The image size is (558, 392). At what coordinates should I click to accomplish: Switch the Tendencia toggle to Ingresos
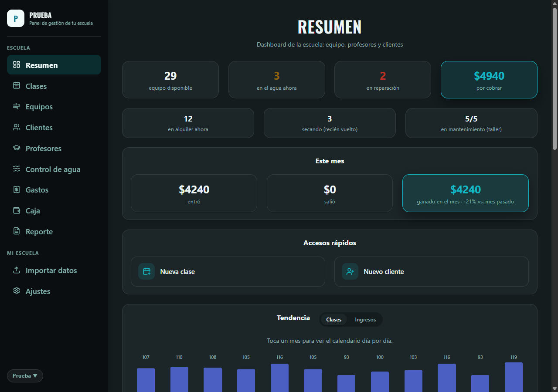[365, 320]
